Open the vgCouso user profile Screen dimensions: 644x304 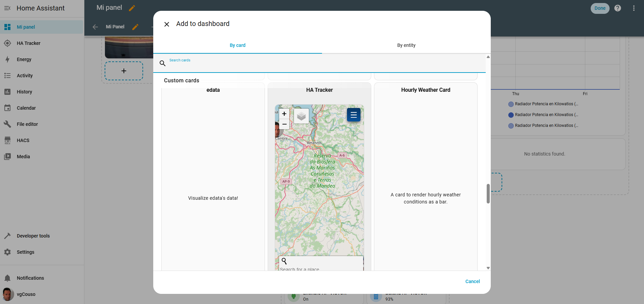[42, 294]
